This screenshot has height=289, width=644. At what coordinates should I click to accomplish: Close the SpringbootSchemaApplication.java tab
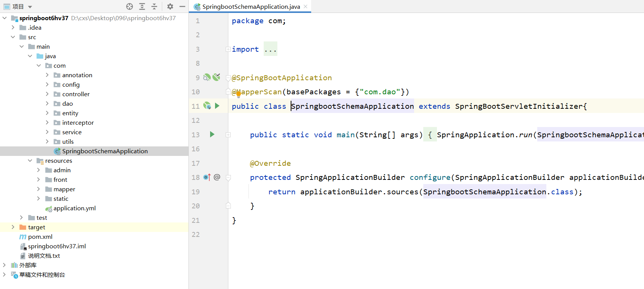pyautogui.click(x=305, y=6)
